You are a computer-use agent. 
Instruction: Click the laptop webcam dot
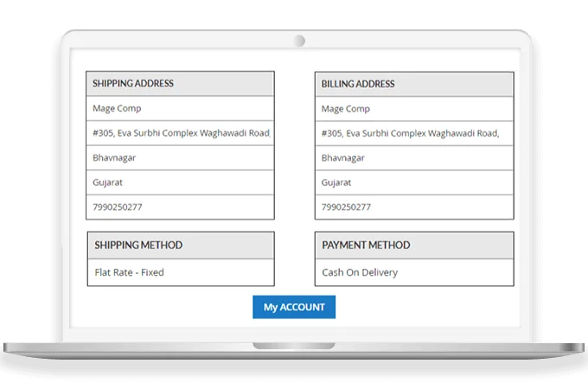coord(299,41)
